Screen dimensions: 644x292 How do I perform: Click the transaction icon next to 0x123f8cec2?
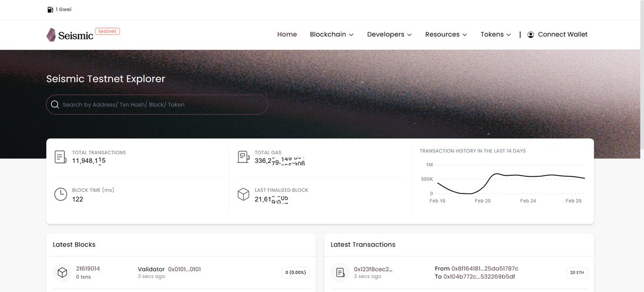(x=340, y=273)
